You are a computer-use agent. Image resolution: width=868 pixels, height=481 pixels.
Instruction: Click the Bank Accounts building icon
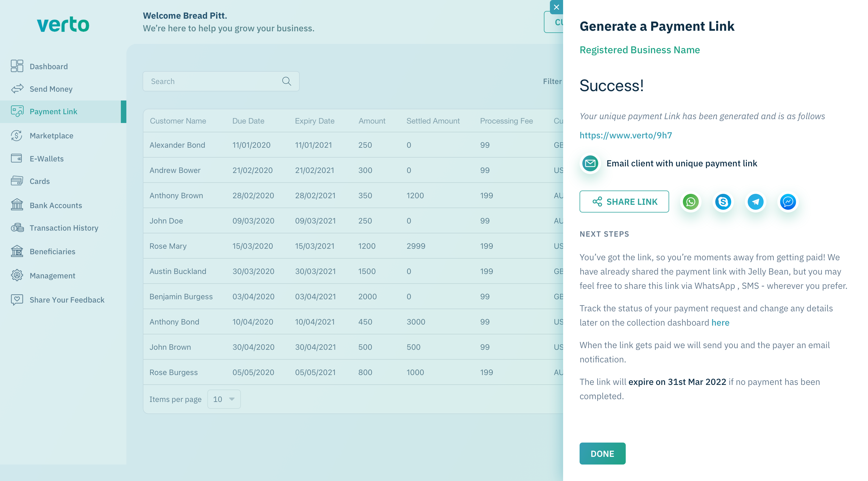pyautogui.click(x=17, y=205)
